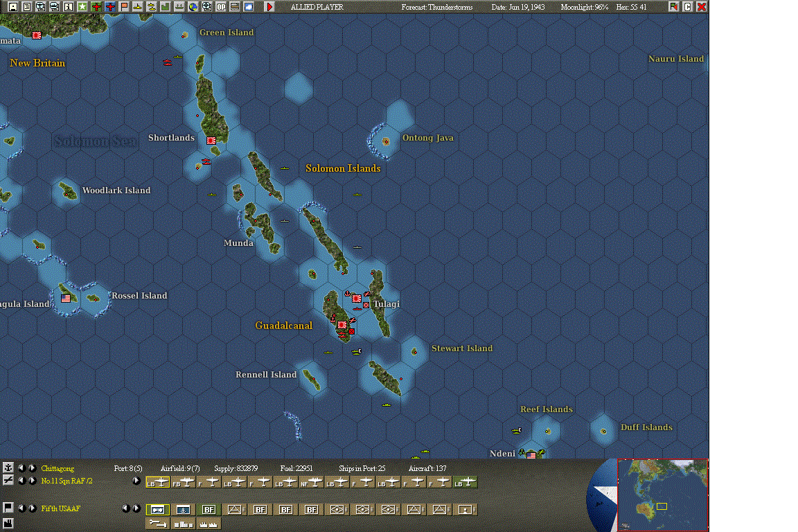Click the 'Munda' map label

(238, 243)
